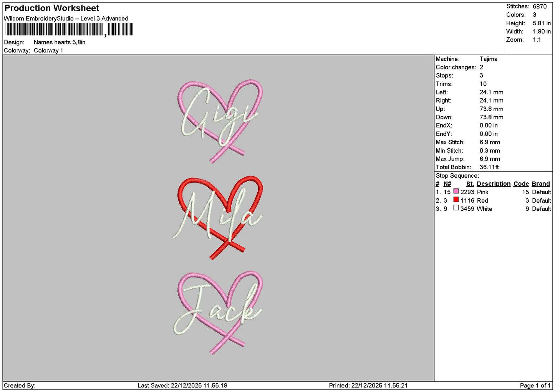Click the 'Color changes:' label
The image size is (555, 392).
tap(456, 68)
